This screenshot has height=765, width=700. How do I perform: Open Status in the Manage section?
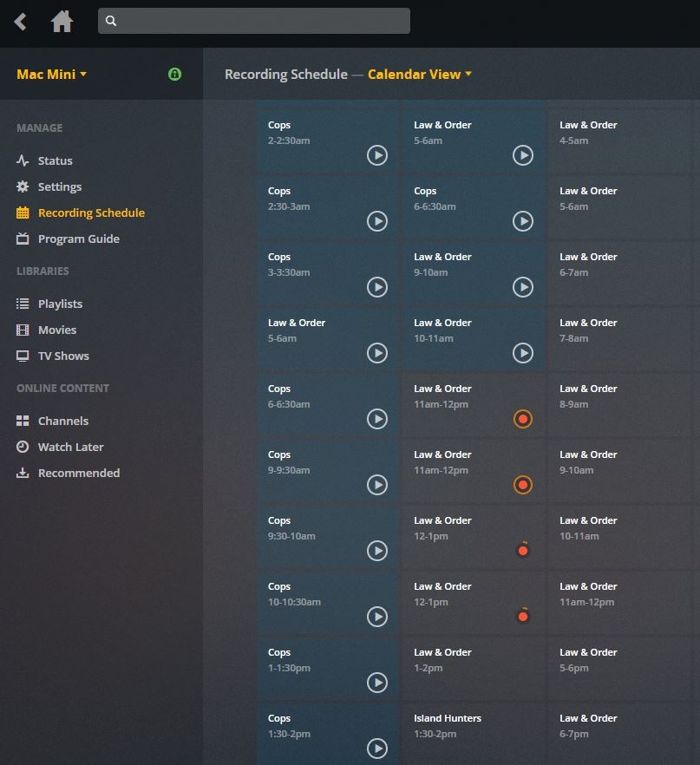click(x=56, y=160)
